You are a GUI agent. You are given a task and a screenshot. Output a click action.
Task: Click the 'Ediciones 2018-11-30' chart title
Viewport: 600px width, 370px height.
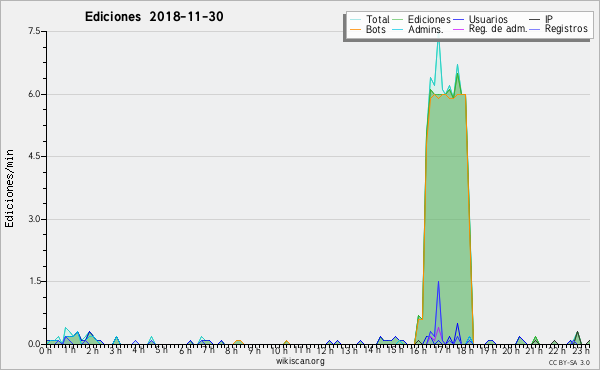pos(154,17)
